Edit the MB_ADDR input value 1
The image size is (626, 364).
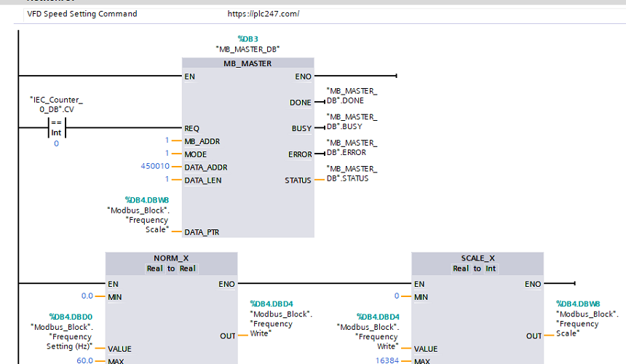coord(167,140)
